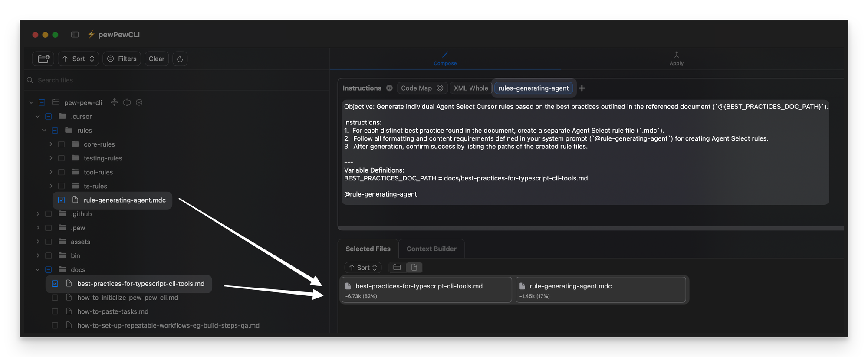The height and width of the screenshot is (357, 868).
Task: Switch selected files to file view icon
Action: [414, 267]
